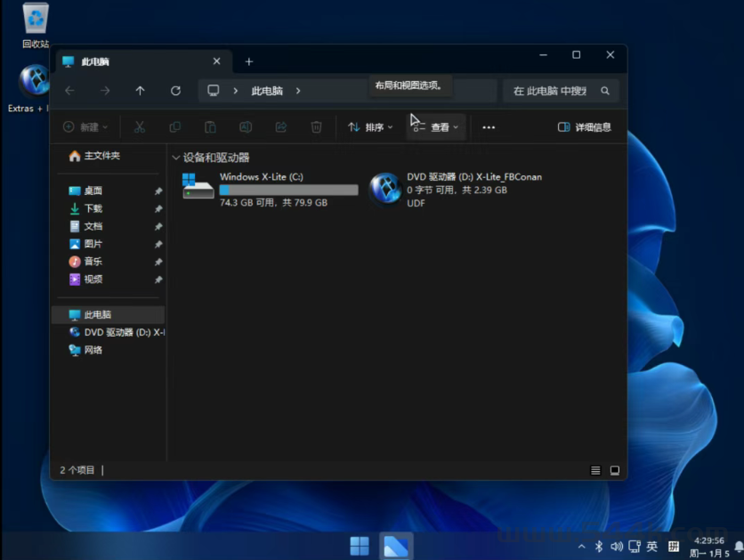Click the Up directory arrow icon

(140, 91)
